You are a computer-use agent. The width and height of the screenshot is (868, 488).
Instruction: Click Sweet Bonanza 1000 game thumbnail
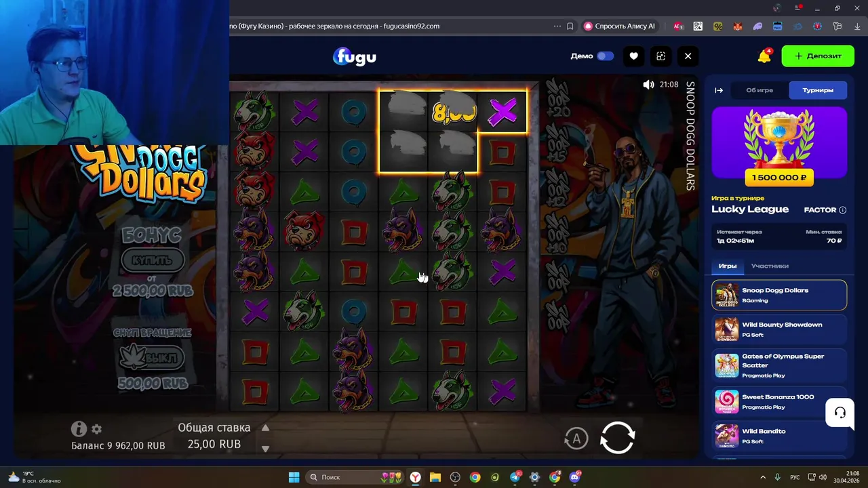click(727, 402)
